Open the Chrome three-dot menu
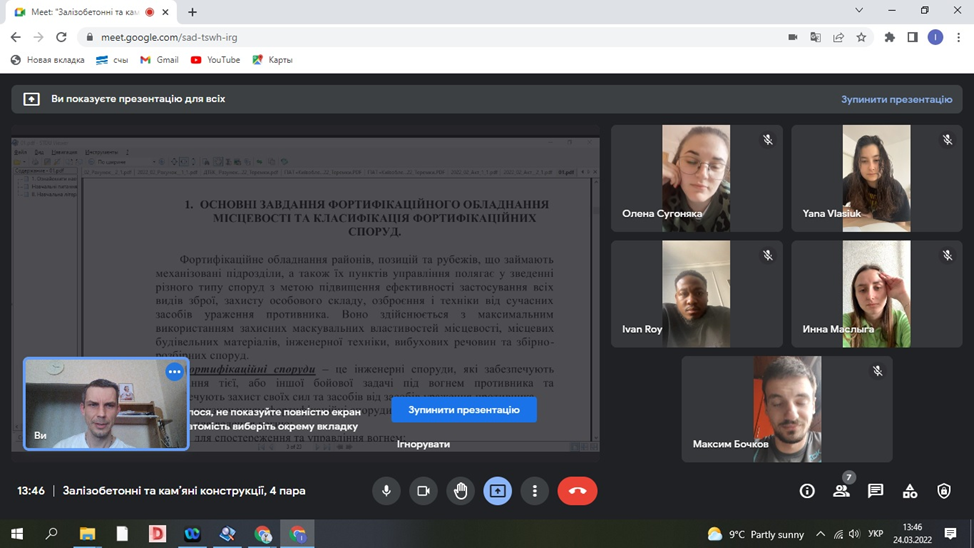Image resolution: width=974 pixels, height=548 pixels. (959, 37)
